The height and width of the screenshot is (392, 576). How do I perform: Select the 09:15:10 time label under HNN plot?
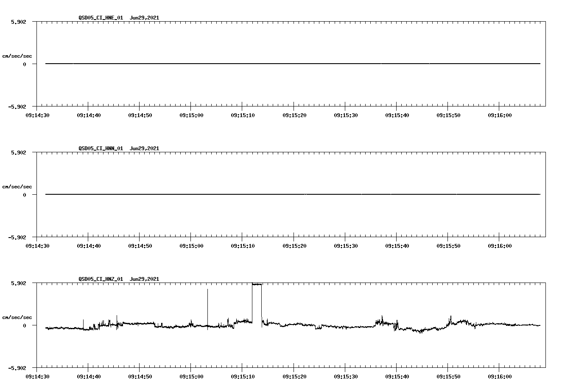point(242,246)
